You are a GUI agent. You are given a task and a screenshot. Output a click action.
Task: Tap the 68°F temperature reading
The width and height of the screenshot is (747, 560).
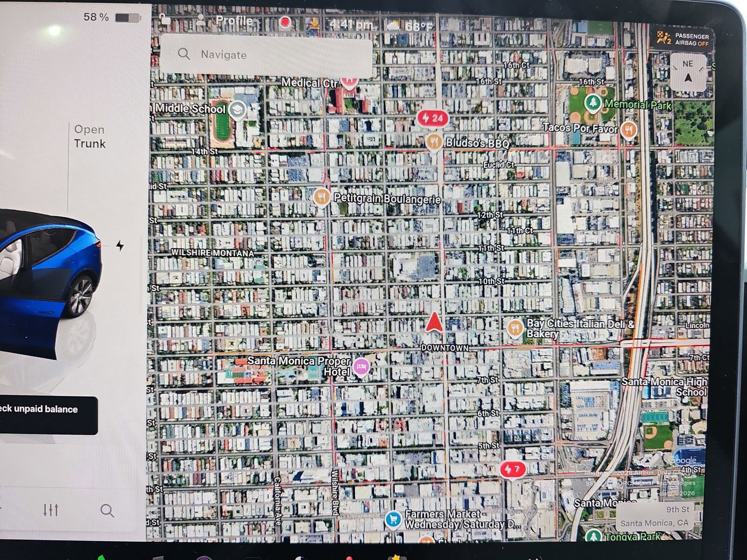tap(418, 27)
